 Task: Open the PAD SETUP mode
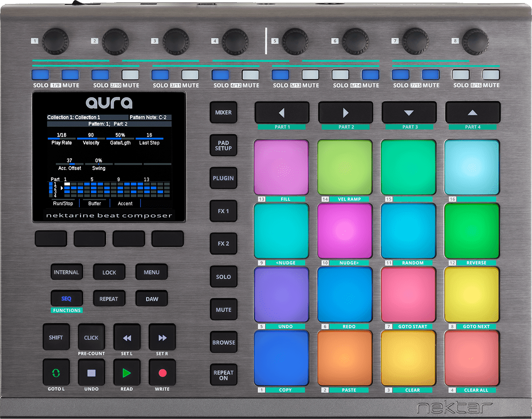223,146
